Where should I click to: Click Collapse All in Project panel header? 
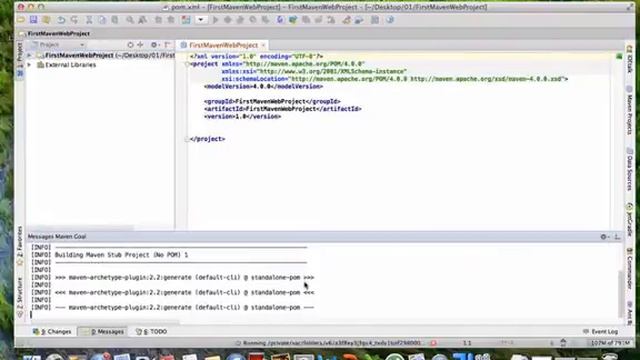pos(140,45)
